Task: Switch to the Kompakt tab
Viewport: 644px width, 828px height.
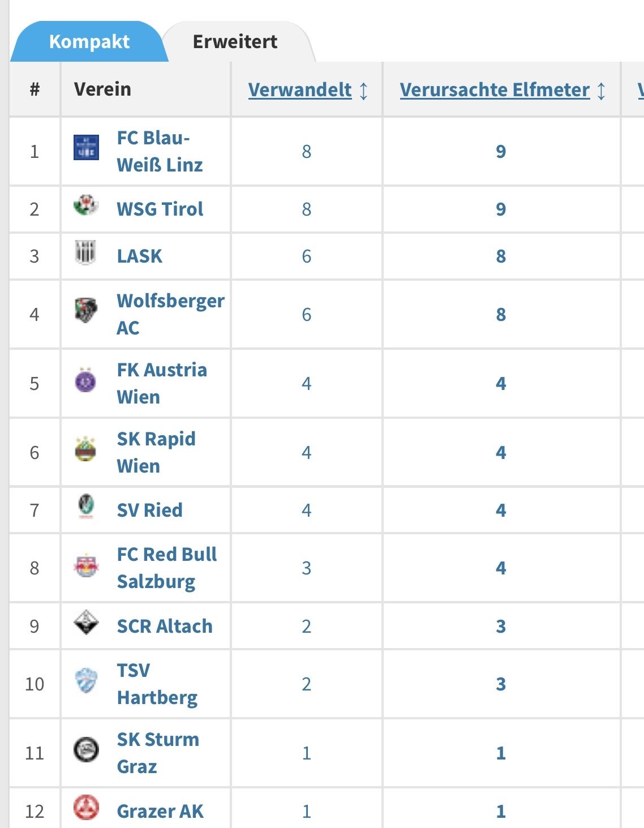Action: [x=89, y=42]
